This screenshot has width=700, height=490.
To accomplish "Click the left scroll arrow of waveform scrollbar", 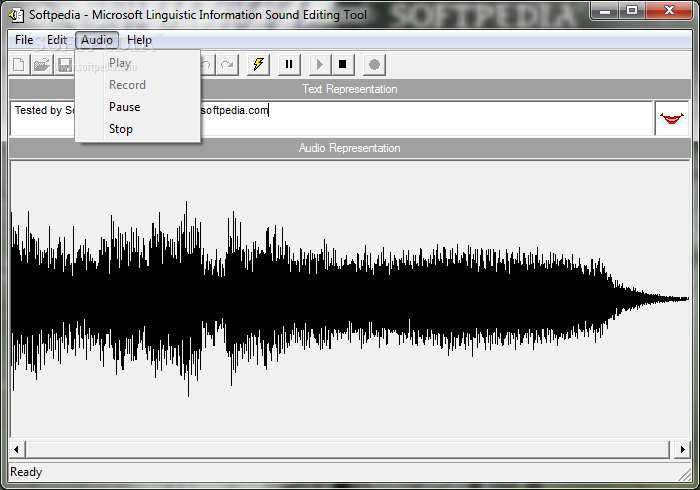I will coord(17,449).
